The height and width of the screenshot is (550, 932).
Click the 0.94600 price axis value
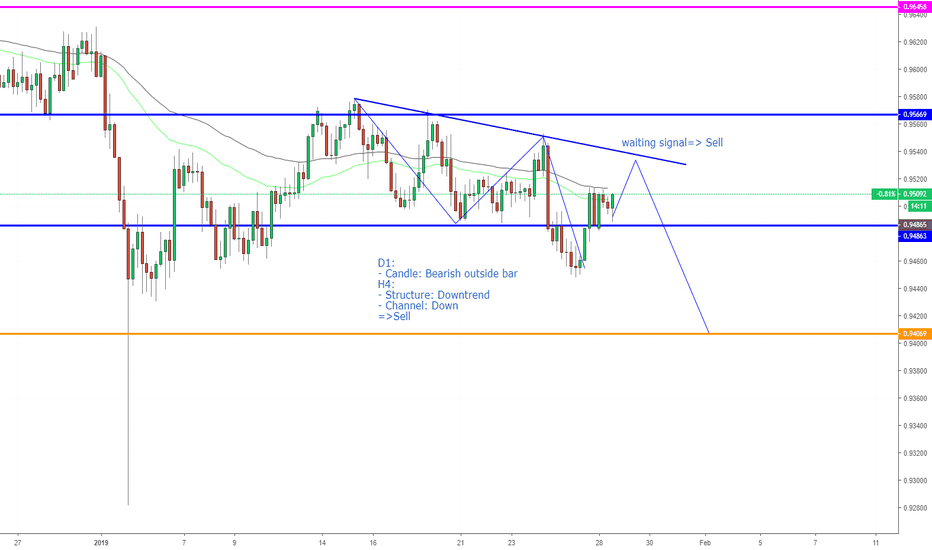(915, 261)
